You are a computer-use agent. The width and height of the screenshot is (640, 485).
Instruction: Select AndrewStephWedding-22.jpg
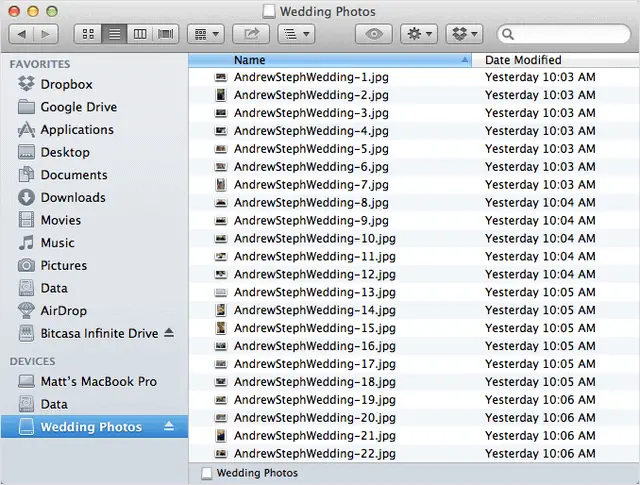coord(414,454)
